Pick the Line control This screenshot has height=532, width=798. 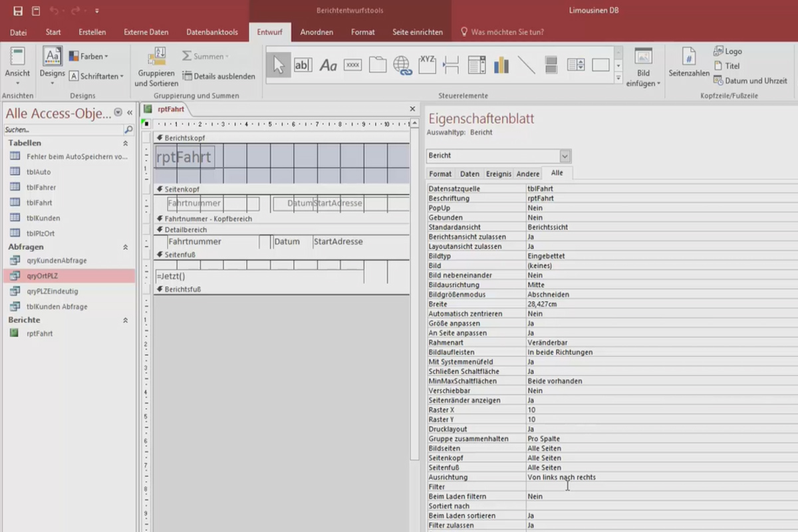pyautogui.click(x=526, y=65)
